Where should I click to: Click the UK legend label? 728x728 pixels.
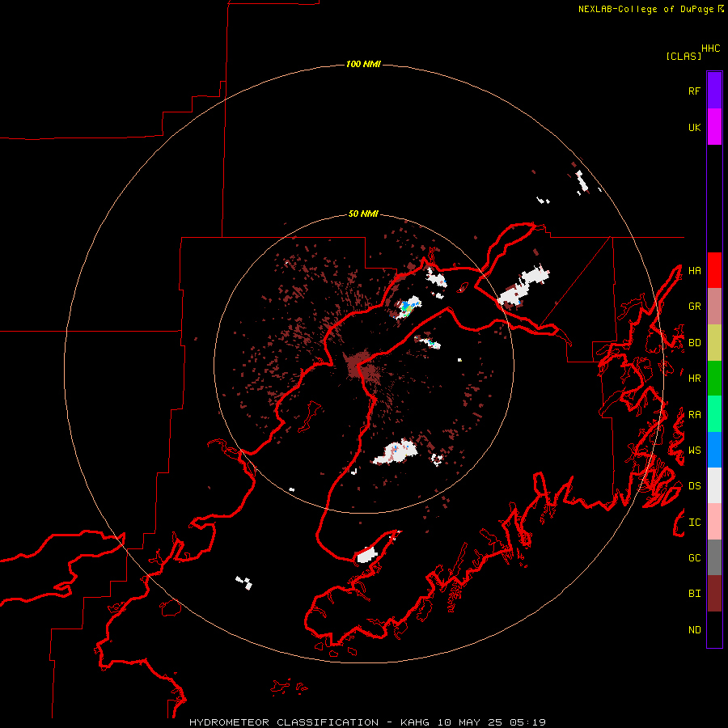(694, 127)
